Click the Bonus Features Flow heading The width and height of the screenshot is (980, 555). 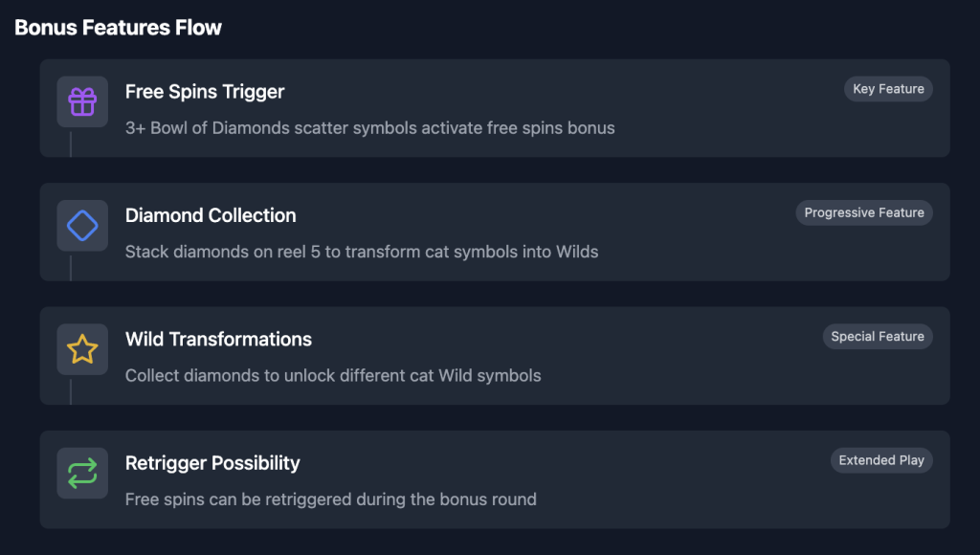pyautogui.click(x=118, y=28)
